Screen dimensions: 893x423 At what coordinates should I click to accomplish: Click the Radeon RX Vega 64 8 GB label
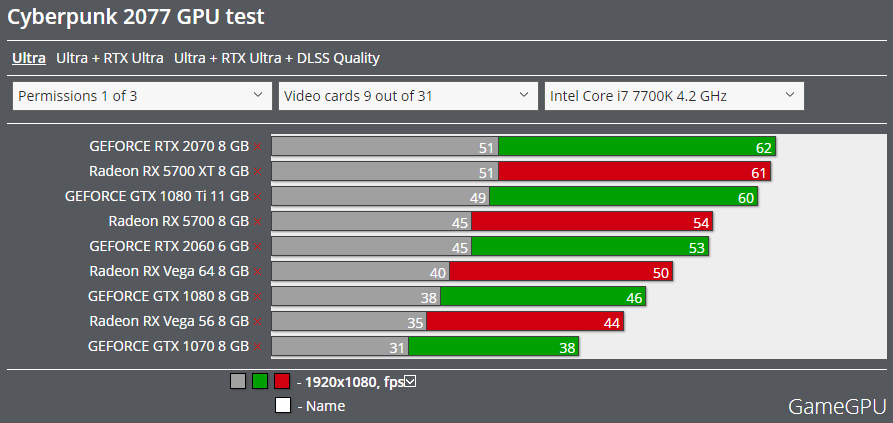(x=169, y=272)
